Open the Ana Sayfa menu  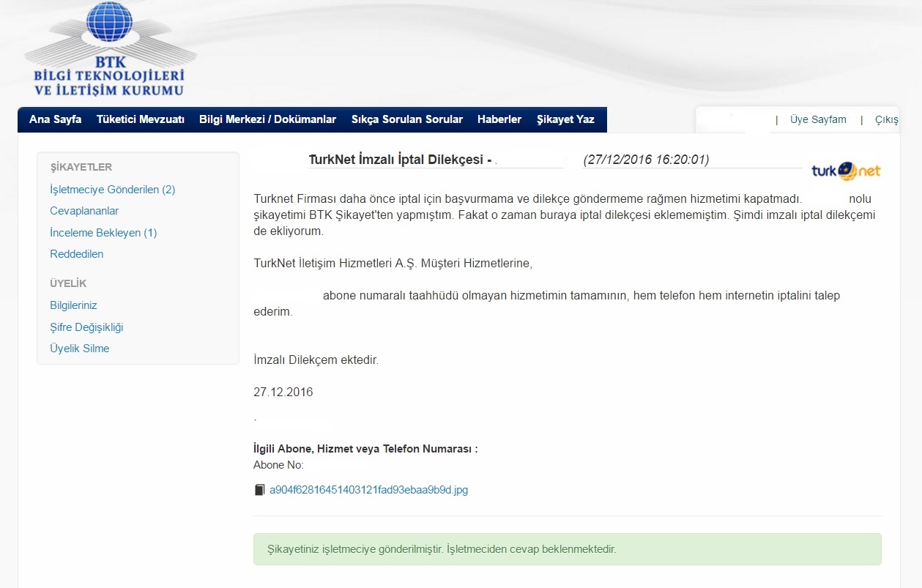click(x=55, y=119)
